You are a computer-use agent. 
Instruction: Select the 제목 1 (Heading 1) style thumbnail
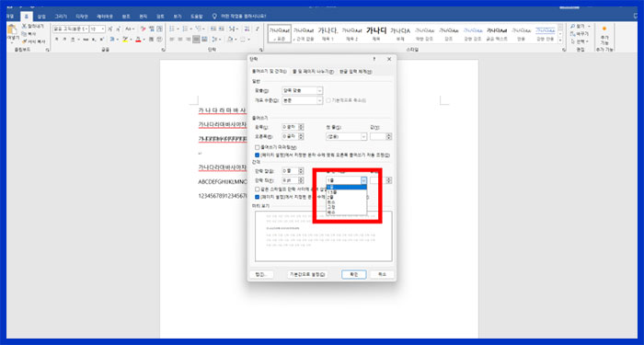tap(328, 34)
